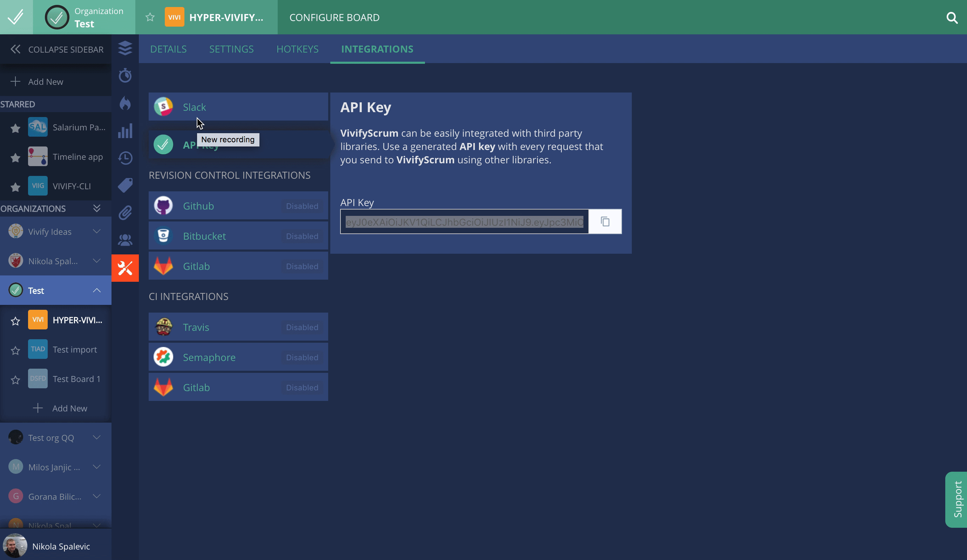
Task: Select the Integrations tab
Action: click(377, 49)
